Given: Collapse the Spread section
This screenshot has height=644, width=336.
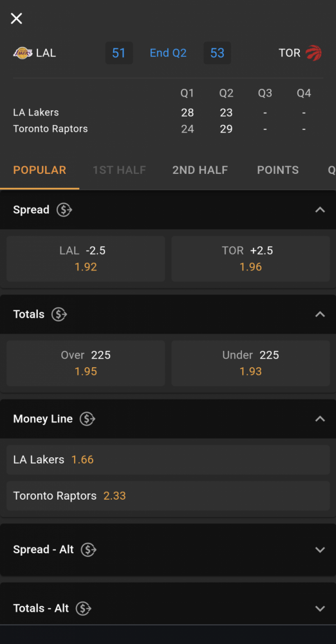Looking at the screenshot, I should pyautogui.click(x=320, y=210).
